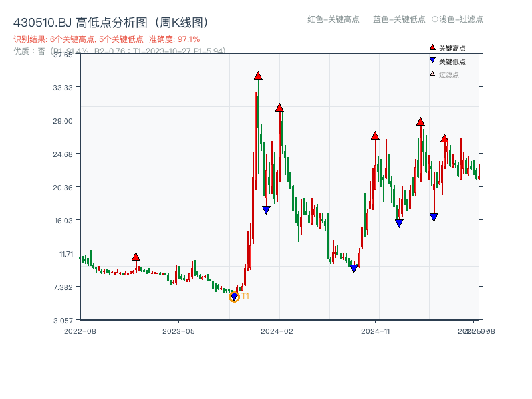Select the blue 关键低点 legend triangle icon
This screenshot has width=532, height=399.
point(432,61)
